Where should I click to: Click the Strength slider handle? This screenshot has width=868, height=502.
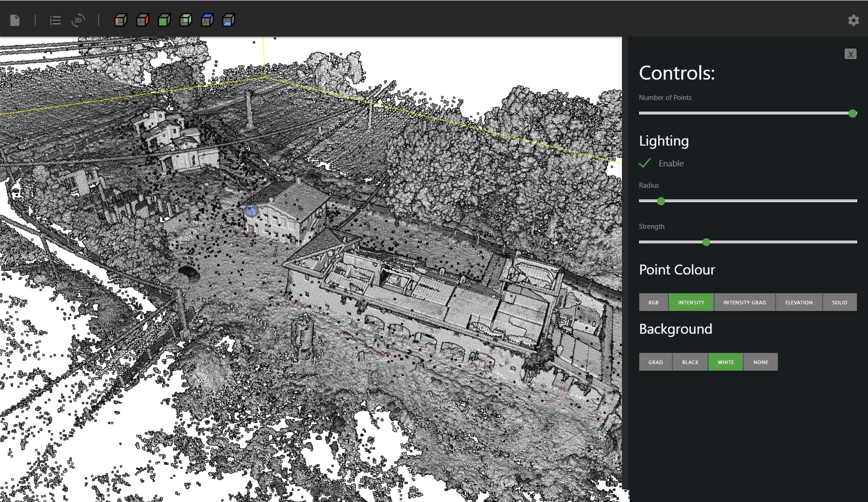(706, 242)
